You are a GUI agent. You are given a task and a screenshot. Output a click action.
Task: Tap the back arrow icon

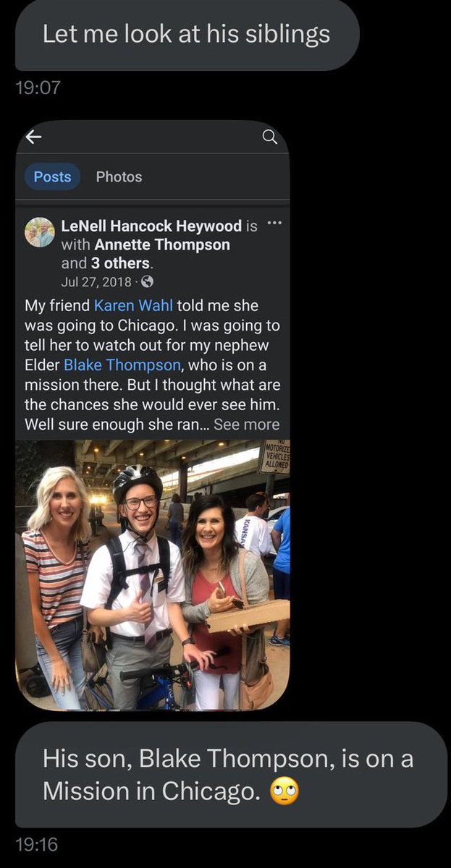(x=33, y=137)
